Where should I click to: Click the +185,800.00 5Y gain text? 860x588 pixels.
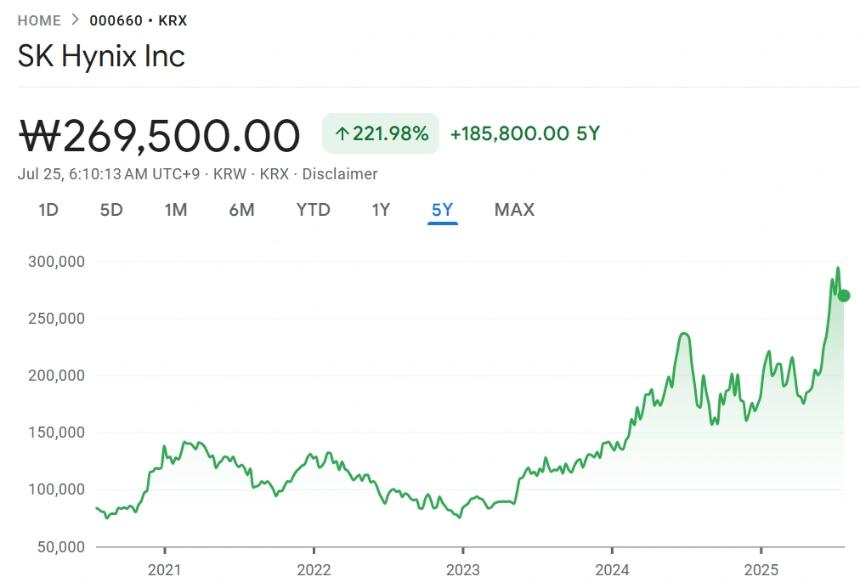click(x=524, y=132)
